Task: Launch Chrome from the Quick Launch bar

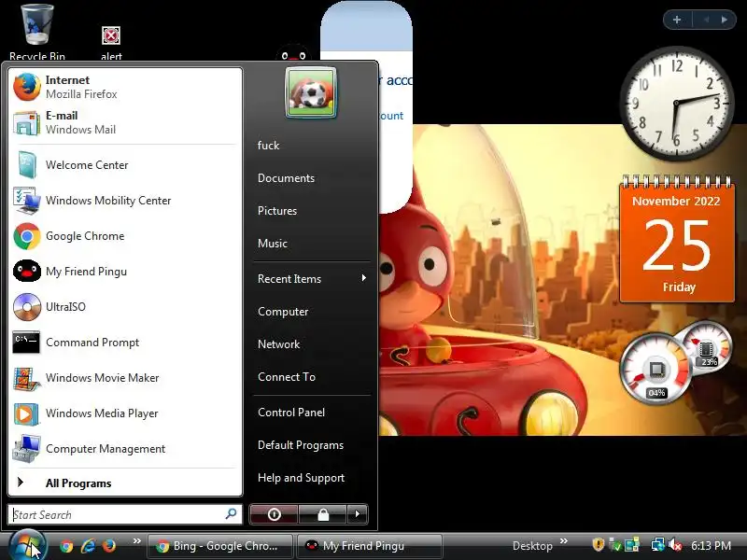Action: (66, 546)
